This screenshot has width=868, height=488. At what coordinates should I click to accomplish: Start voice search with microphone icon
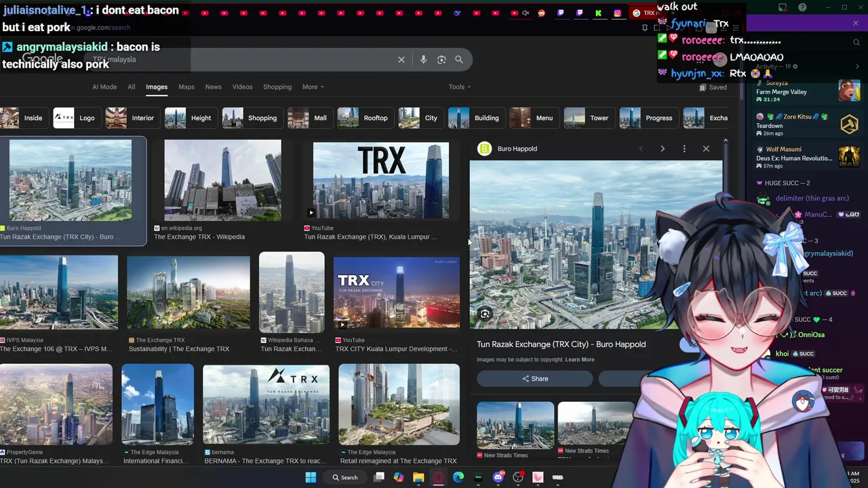pyautogui.click(x=423, y=60)
